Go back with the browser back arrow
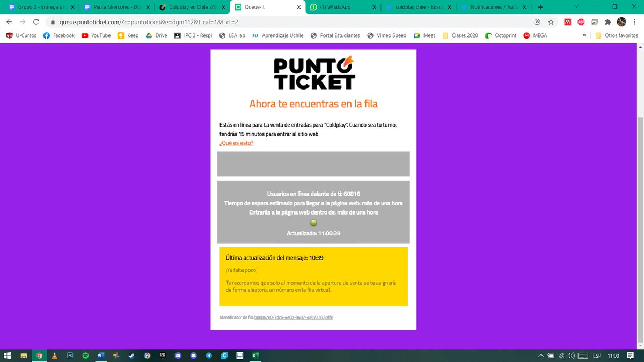The width and height of the screenshot is (644, 362). [9, 22]
